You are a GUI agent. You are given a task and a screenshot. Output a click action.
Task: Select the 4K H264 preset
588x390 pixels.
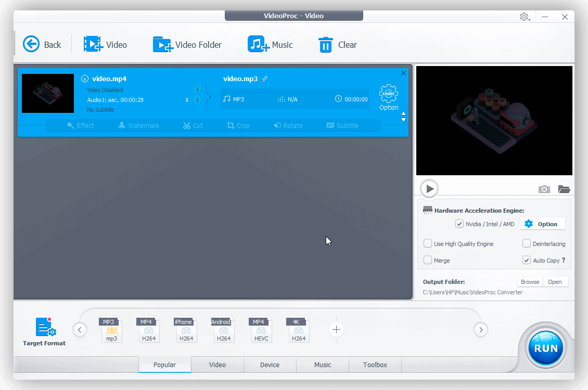coord(299,330)
